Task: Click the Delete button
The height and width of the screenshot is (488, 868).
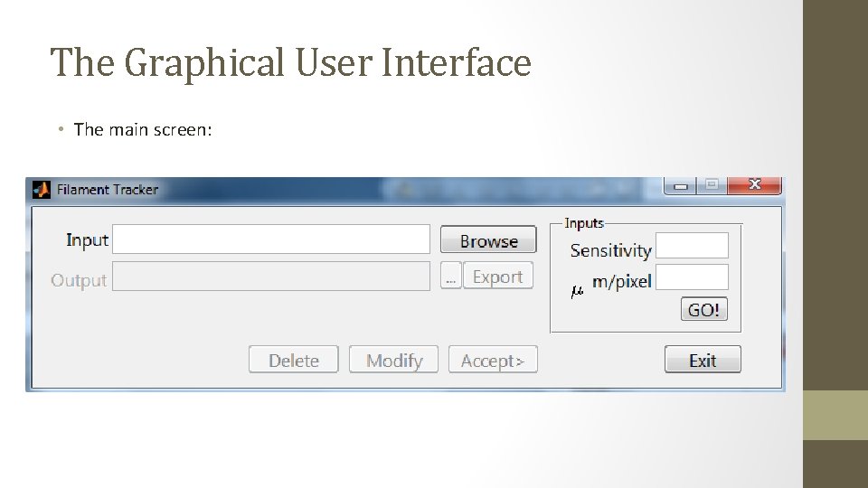Action: click(293, 360)
